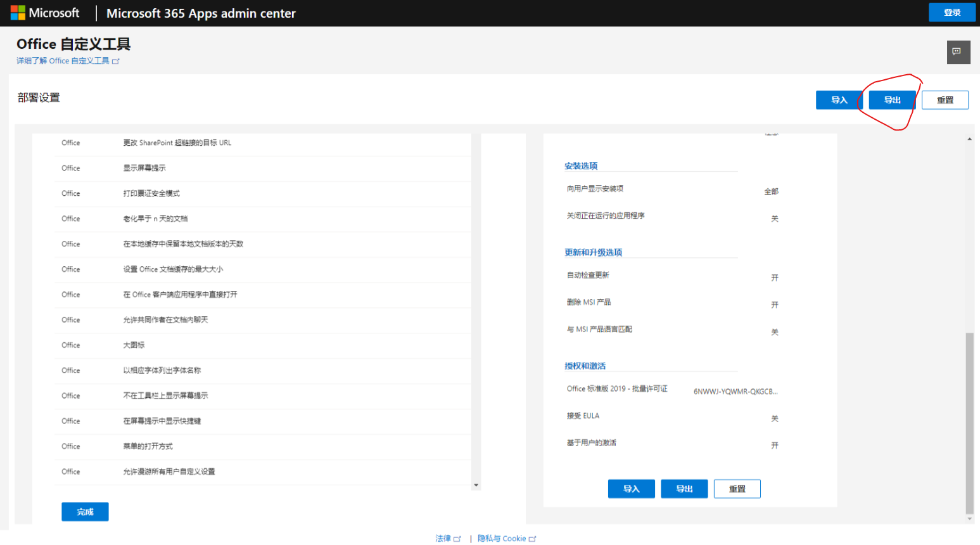Image resolution: width=980 pixels, height=545 pixels.
Task: Click the policy list scroll down arrow
Action: (476, 485)
